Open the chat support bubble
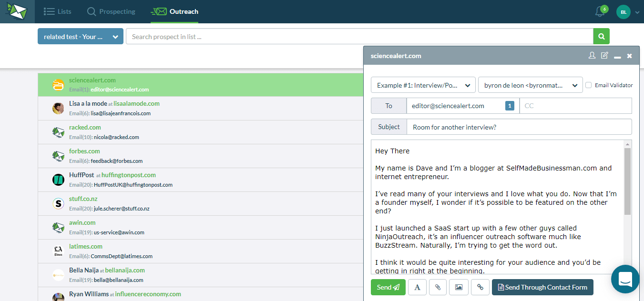 click(625, 279)
